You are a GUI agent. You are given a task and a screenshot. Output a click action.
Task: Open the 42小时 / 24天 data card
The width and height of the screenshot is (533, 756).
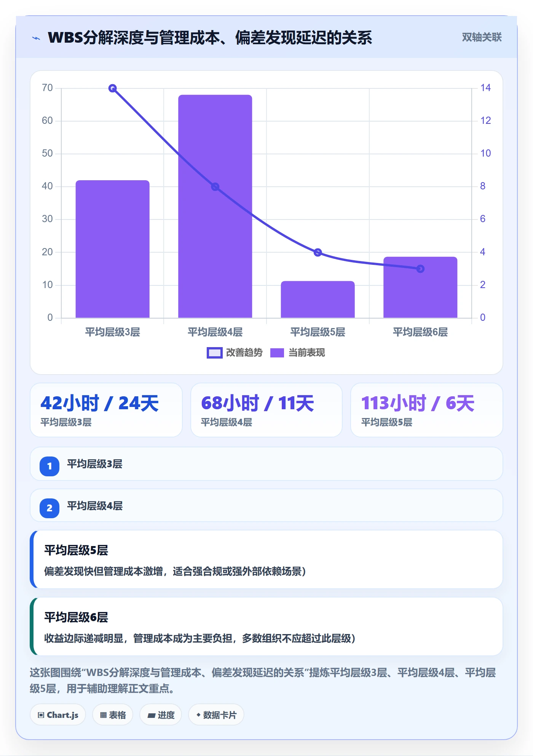click(106, 410)
